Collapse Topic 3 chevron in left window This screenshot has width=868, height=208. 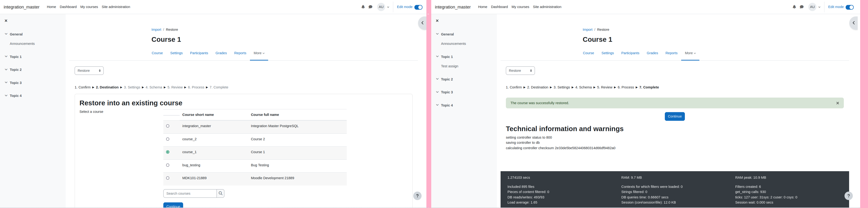[6, 82]
